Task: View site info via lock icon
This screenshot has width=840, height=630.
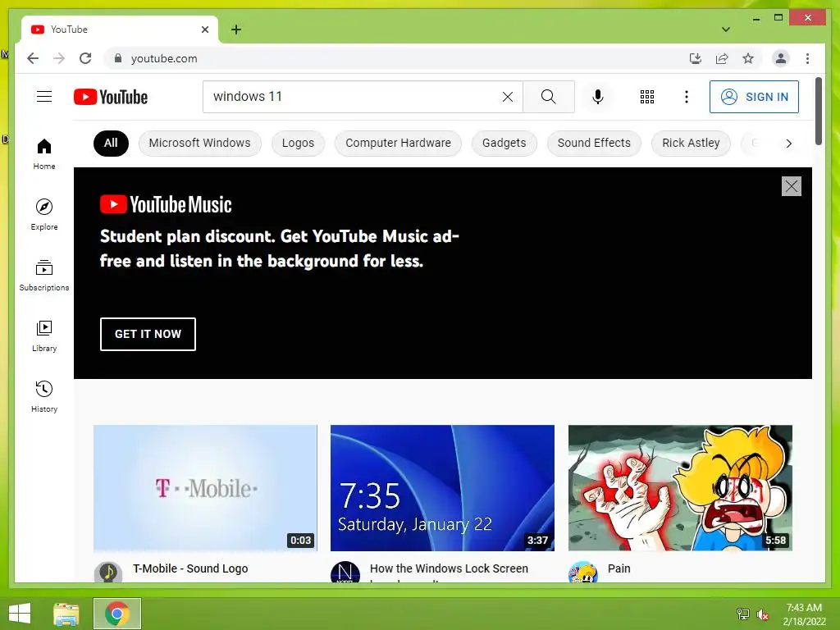Action: point(118,58)
